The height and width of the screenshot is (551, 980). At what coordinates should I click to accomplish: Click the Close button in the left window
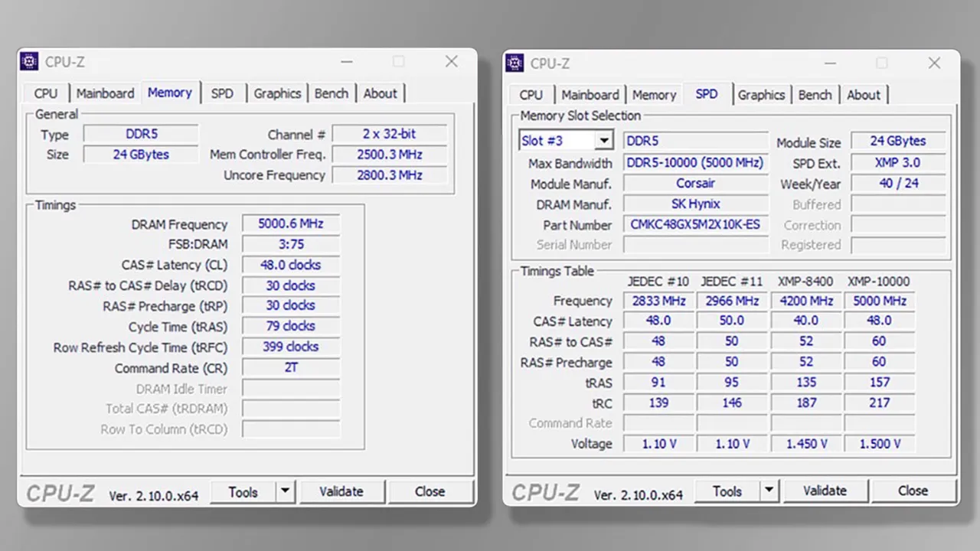click(430, 492)
